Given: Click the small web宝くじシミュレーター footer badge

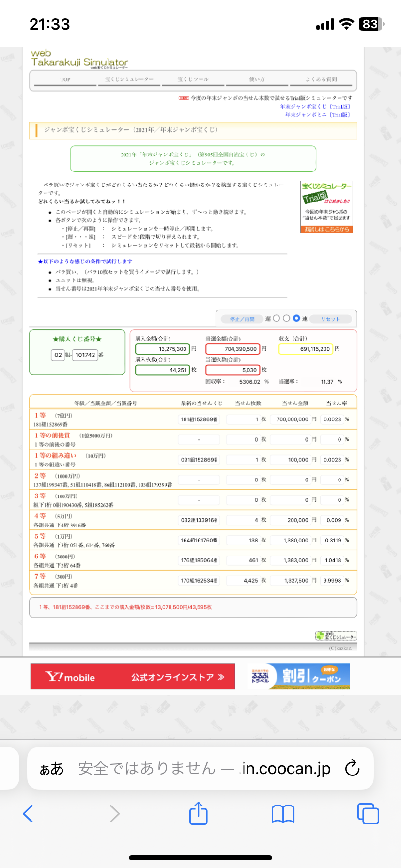Looking at the screenshot, I should tap(336, 635).
